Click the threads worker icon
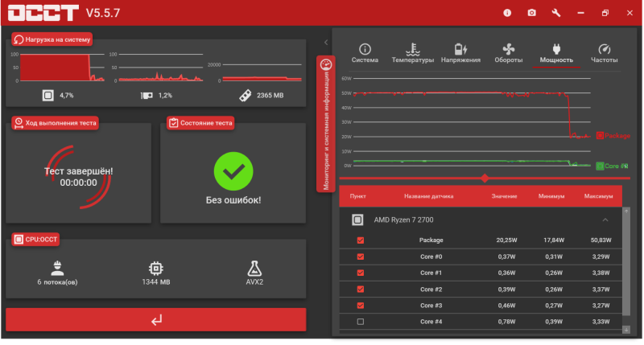This screenshot has width=644, height=345. pyautogui.click(x=57, y=268)
